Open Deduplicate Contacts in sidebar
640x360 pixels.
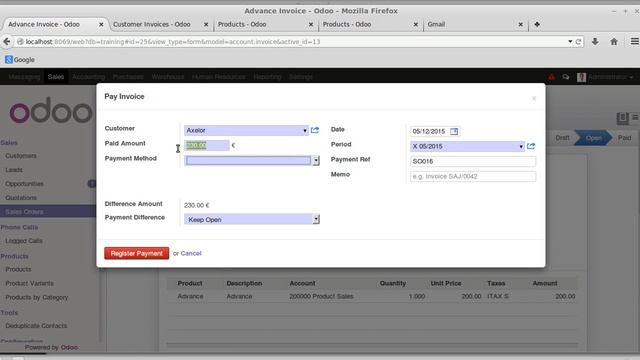(x=36, y=326)
